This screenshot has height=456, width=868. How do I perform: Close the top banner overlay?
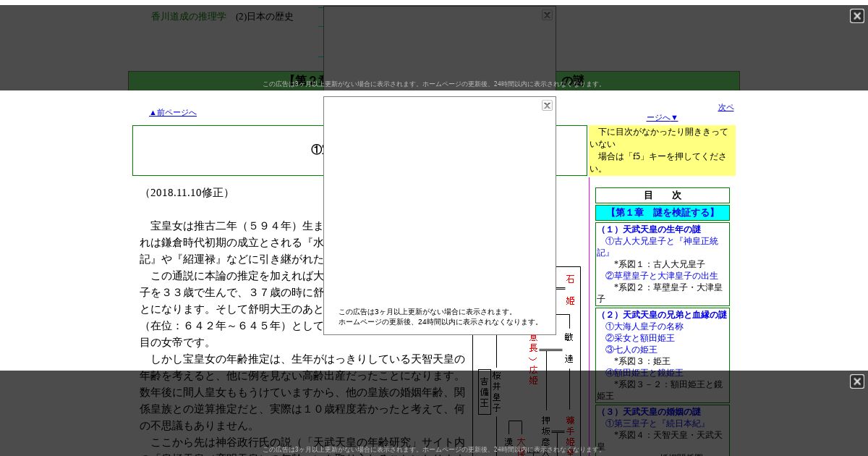[857, 16]
